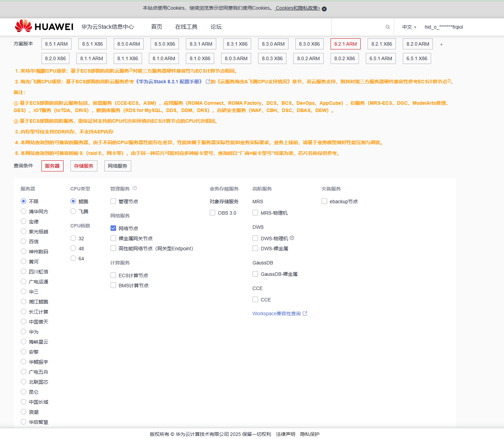The height and width of the screenshot is (439, 504).
Task: Select version 8.2.1 X86
Action: [x=382, y=44]
